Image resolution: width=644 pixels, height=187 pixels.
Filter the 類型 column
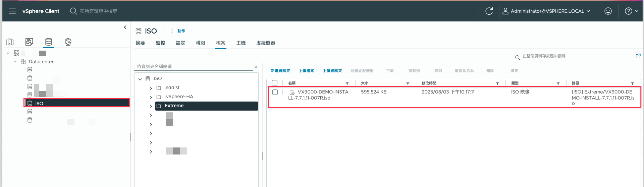558,83
